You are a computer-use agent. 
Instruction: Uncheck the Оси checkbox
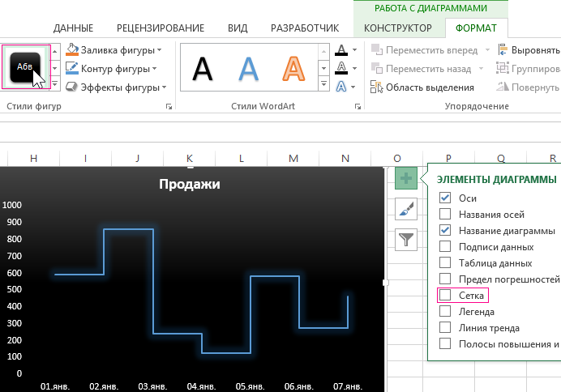point(445,198)
